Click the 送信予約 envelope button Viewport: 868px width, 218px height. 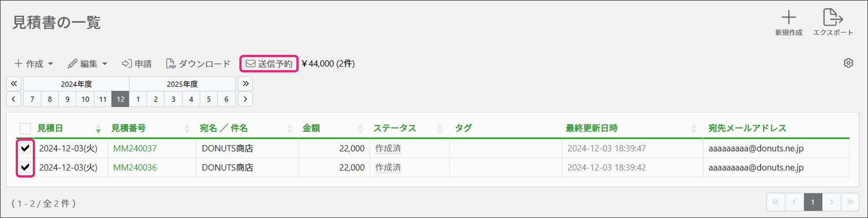(x=269, y=64)
